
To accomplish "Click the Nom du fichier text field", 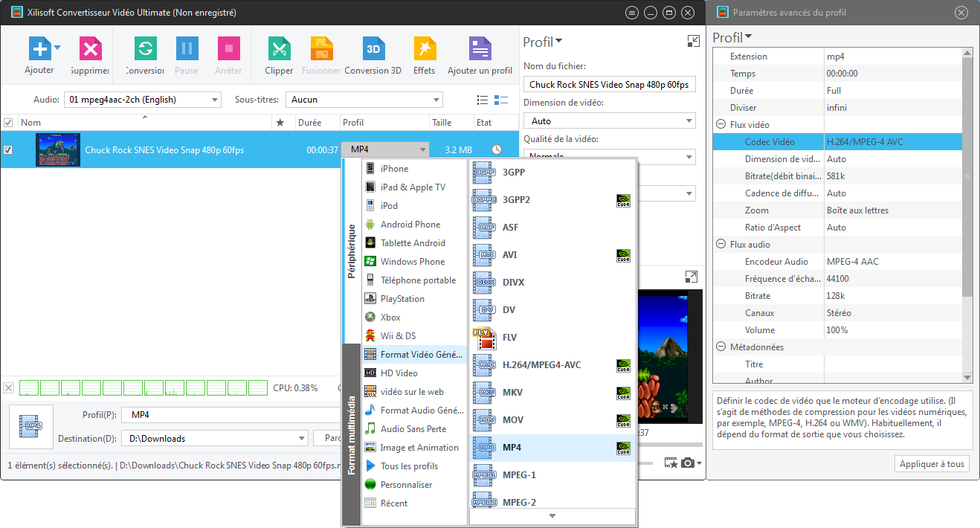I will [x=609, y=85].
